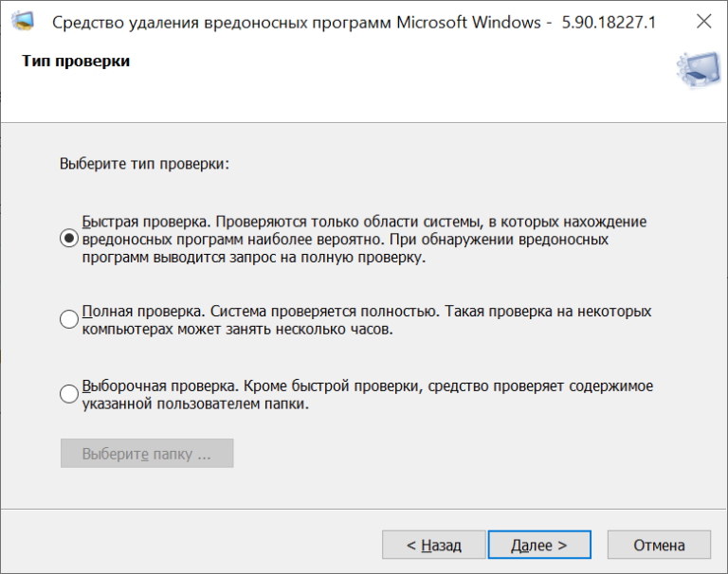Click the bold "Тип проверки" heading
728x574 pixels.
point(76,62)
